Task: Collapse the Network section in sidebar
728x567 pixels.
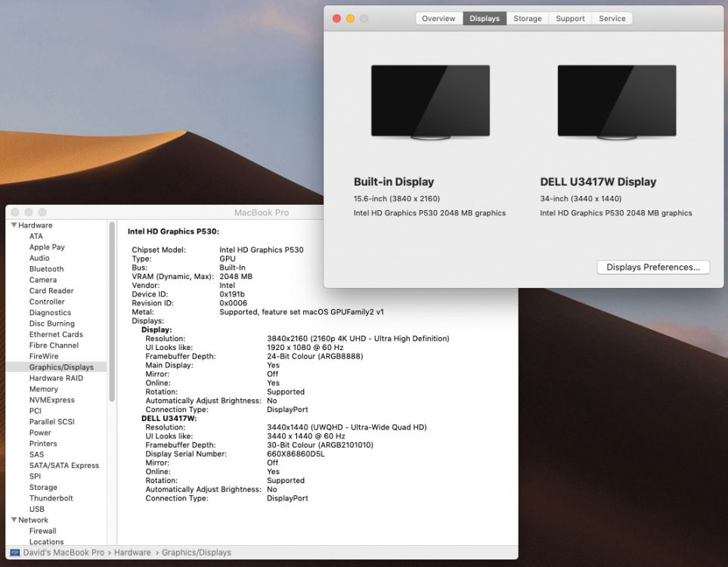Action: [14, 519]
